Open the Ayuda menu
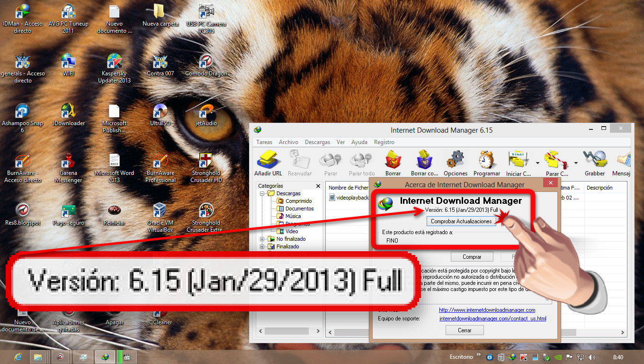Image resolution: width=644 pixels, height=364 pixels. pos(359,142)
